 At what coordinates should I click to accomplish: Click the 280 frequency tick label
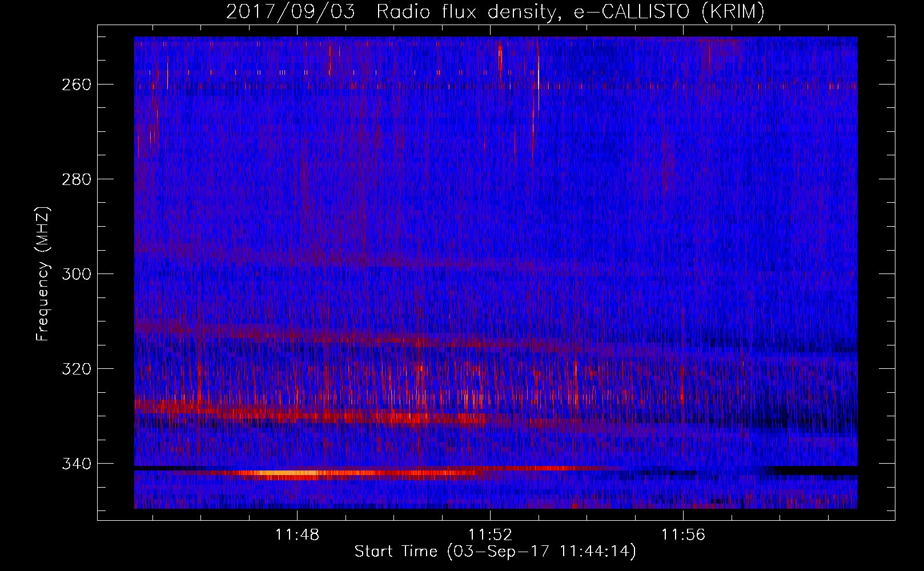tap(77, 179)
